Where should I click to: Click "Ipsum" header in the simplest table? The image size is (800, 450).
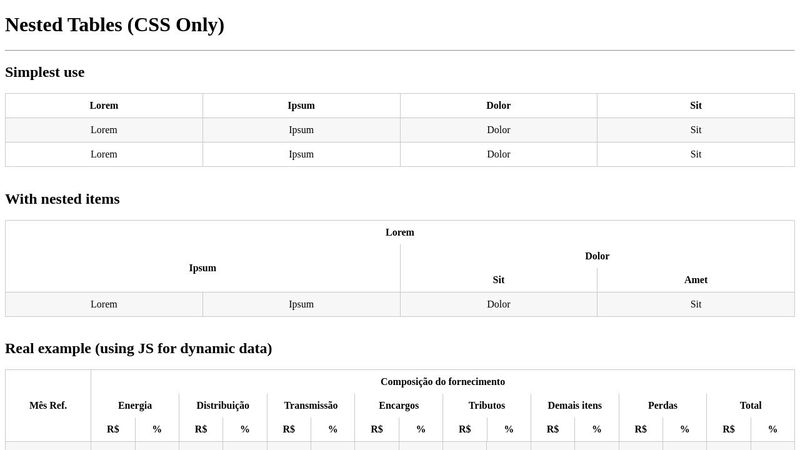pos(301,105)
